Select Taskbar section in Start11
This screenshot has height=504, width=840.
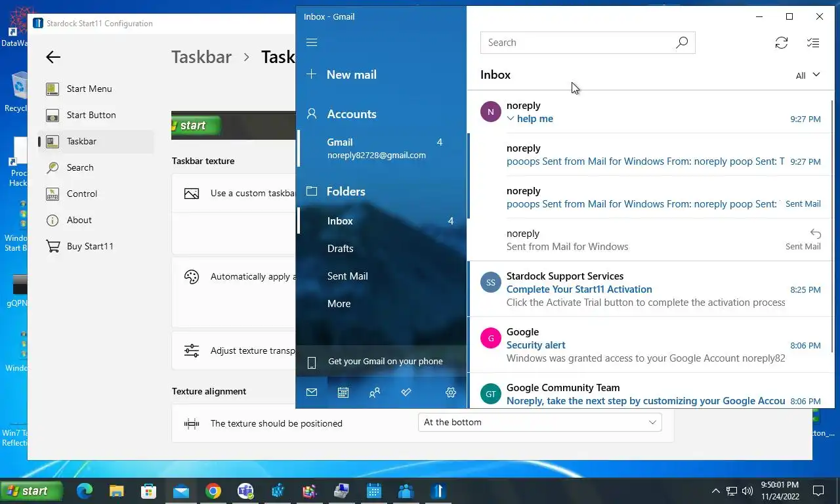(x=96, y=141)
